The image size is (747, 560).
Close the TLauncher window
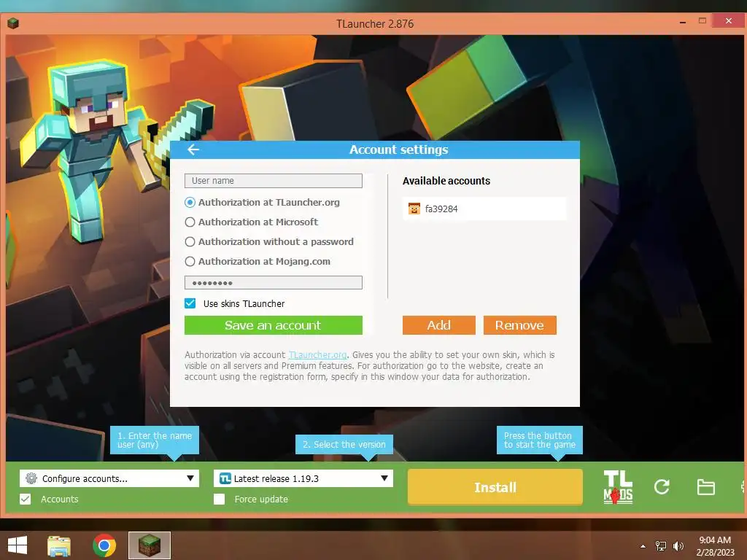click(x=729, y=21)
